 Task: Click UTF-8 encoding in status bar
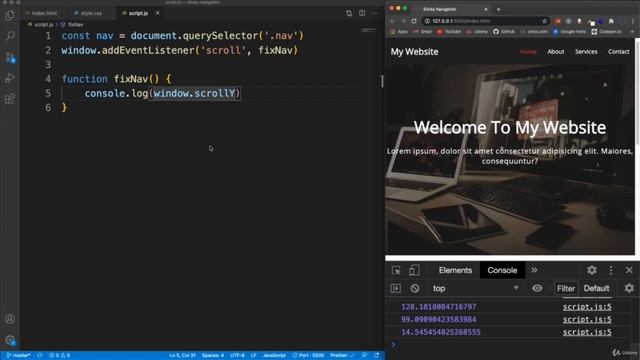pyautogui.click(x=237, y=355)
